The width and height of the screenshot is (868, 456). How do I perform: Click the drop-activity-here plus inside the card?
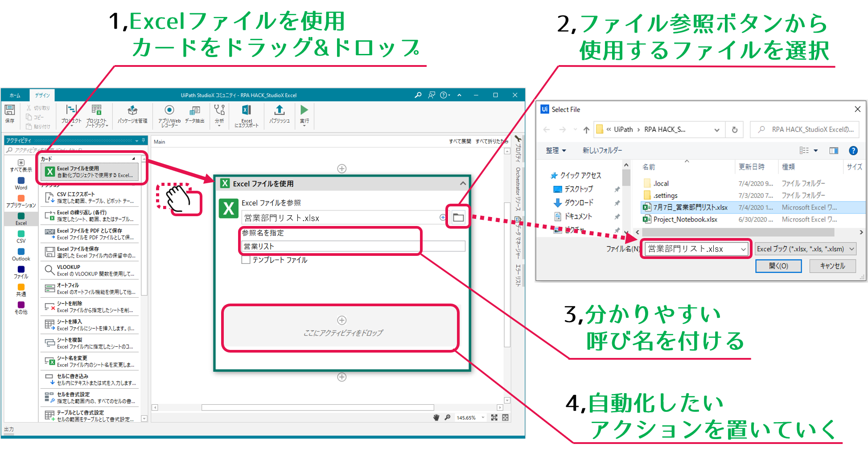[342, 320]
